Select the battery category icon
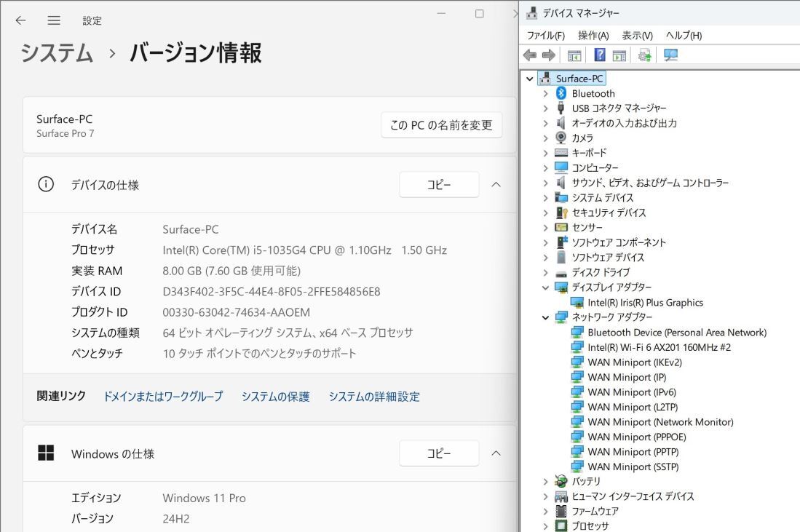800x532 pixels. 561,481
